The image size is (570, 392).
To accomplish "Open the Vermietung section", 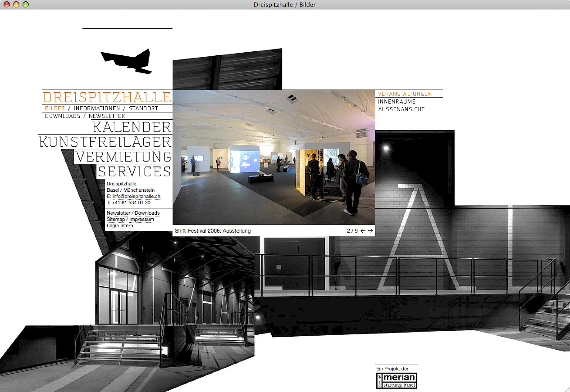I will point(124,157).
